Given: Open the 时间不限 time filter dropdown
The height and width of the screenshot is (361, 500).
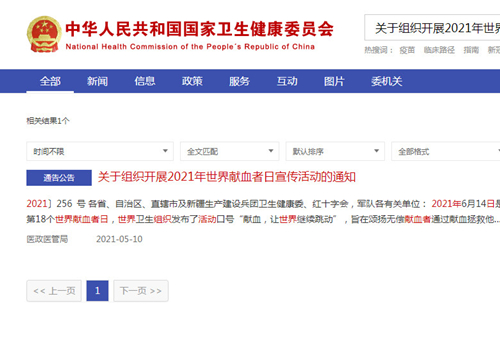Looking at the screenshot, I should 100,151.
